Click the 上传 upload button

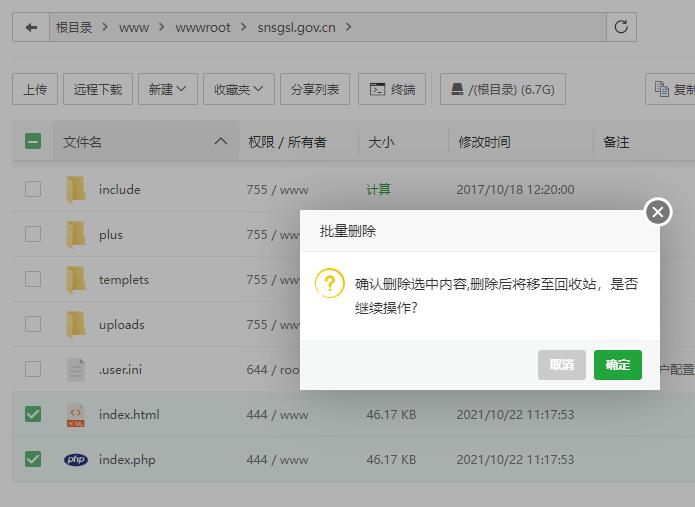click(x=35, y=89)
